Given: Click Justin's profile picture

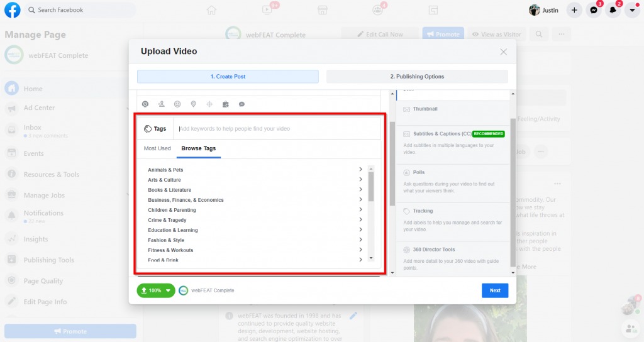Looking at the screenshot, I should [535, 10].
